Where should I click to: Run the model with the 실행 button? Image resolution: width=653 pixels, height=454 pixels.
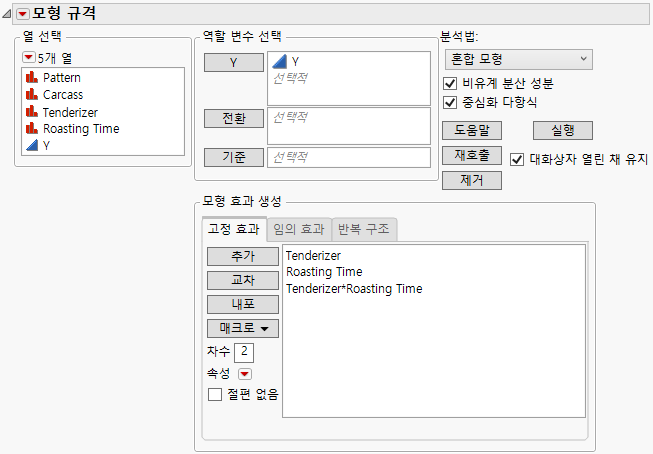click(563, 130)
